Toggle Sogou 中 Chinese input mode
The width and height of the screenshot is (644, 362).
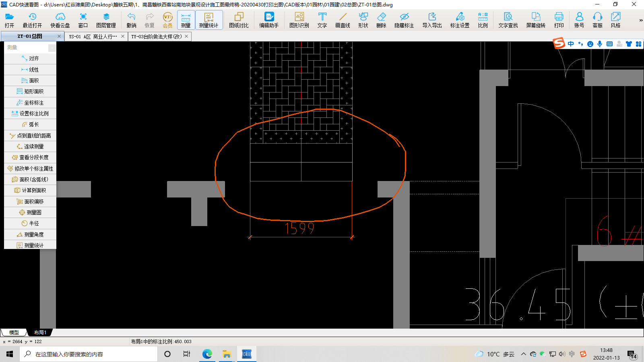(x=571, y=44)
